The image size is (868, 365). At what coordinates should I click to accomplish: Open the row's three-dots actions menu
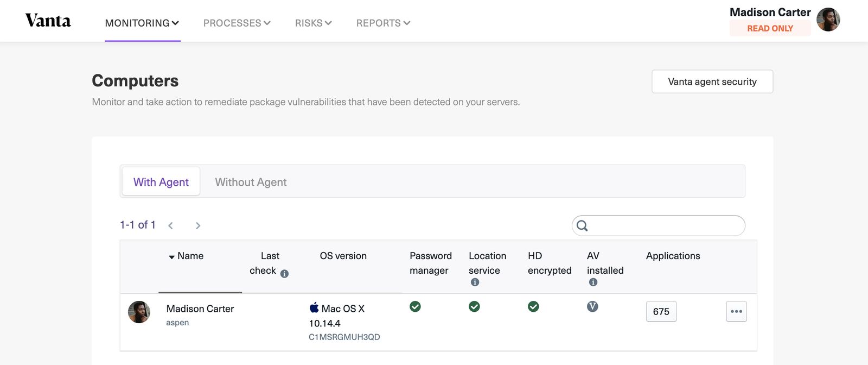tap(736, 311)
